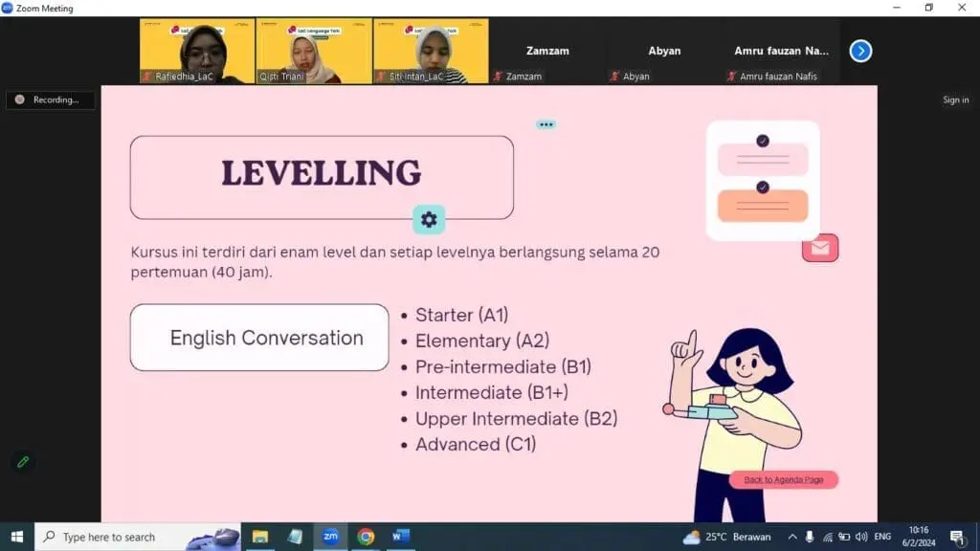This screenshot has height=551, width=980.
Task: Click the green meeting security shield icon
Action: [x=21, y=461]
